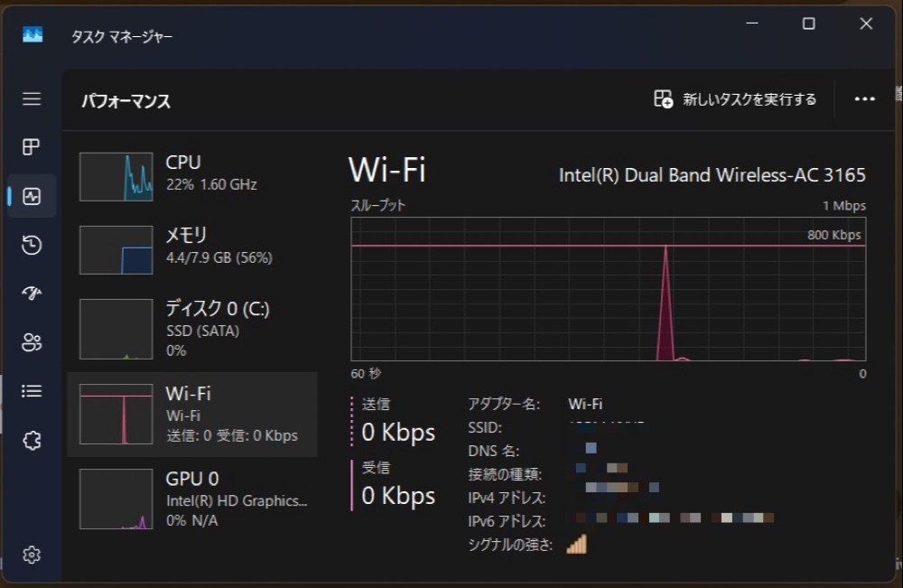Click the IPv4 アドレス label
Screen dimensions: 903x588
(507, 498)
